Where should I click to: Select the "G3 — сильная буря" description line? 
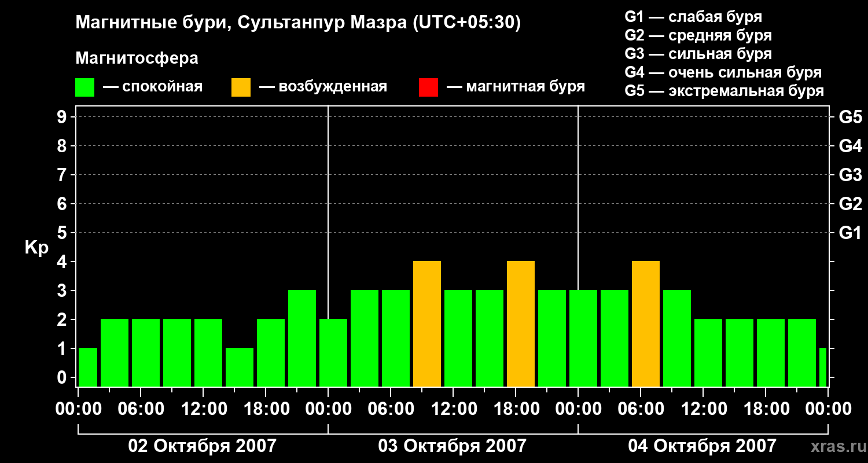point(698,54)
